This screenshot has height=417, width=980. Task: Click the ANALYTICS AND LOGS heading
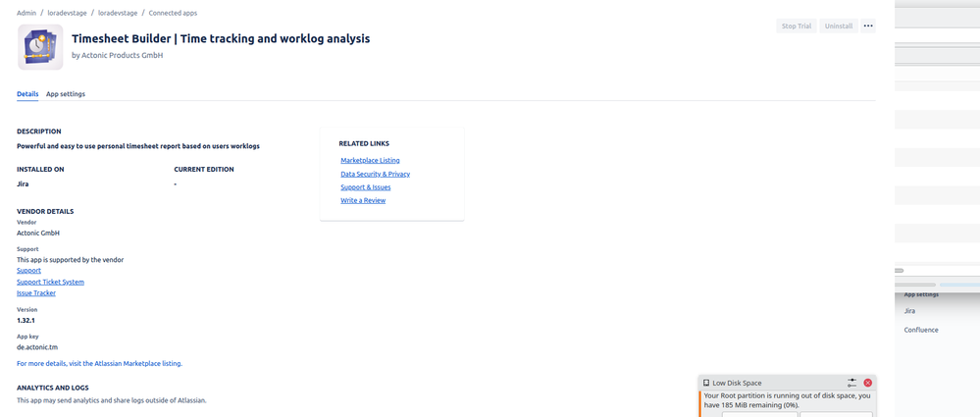(x=53, y=388)
